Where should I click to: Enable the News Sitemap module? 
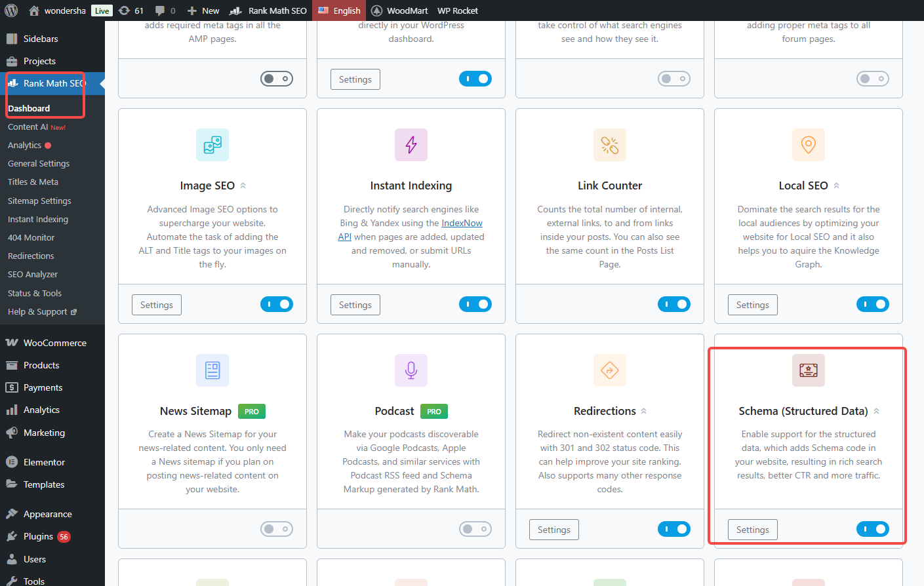(276, 528)
